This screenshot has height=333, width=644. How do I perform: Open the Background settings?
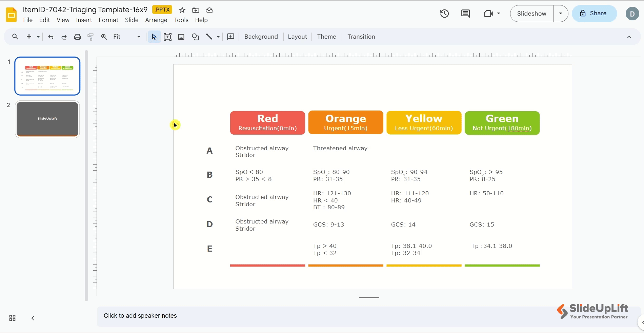coord(261,37)
